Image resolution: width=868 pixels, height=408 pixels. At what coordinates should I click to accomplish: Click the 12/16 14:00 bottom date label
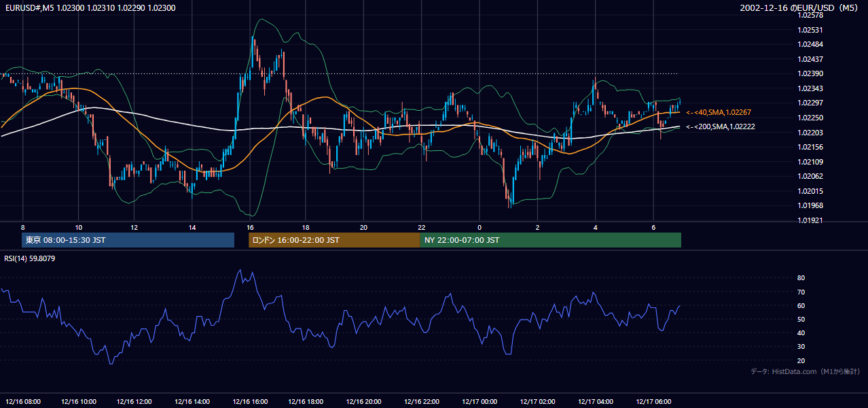click(192, 401)
